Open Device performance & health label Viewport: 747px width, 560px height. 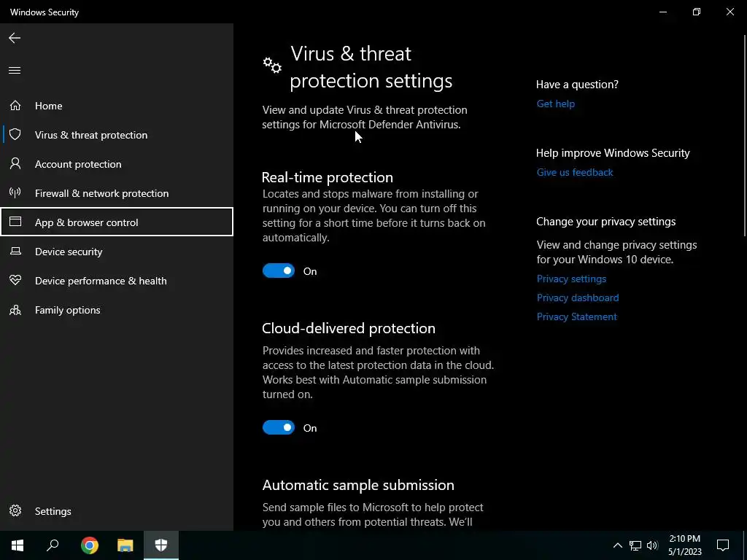pos(101,281)
